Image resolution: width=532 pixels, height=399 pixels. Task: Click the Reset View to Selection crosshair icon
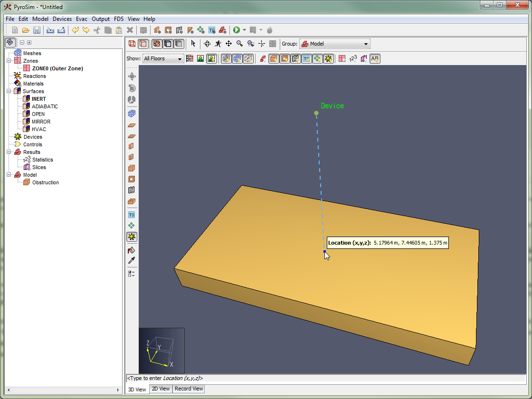pyautogui.click(x=262, y=43)
